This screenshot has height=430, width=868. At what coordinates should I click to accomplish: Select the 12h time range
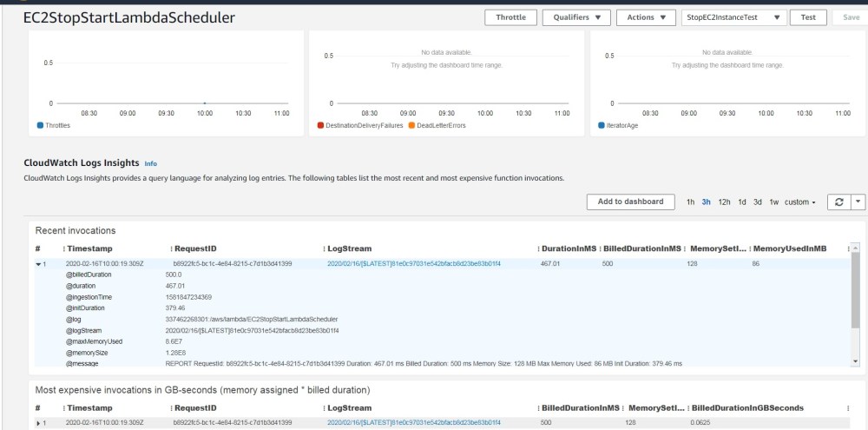(x=725, y=202)
